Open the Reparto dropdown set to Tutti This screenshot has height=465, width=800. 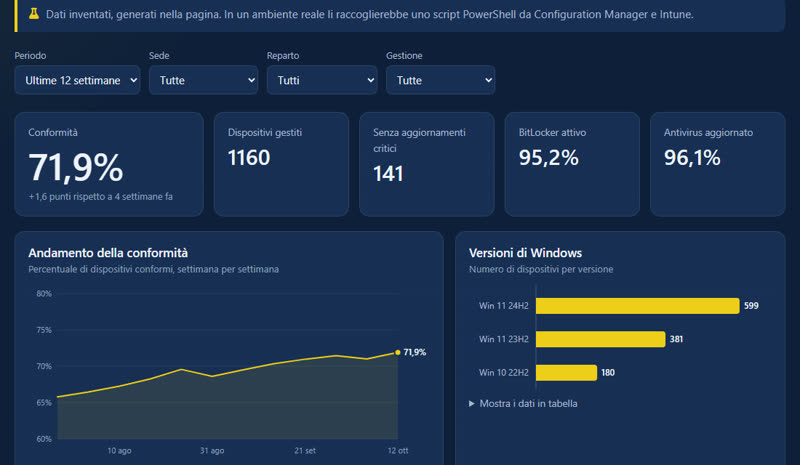click(322, 80)
